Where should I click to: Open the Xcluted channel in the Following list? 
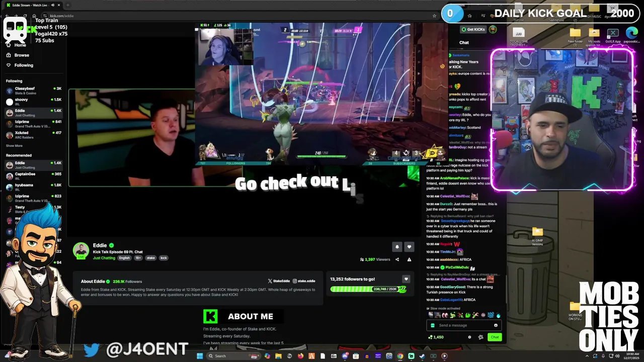coord(33,134)
